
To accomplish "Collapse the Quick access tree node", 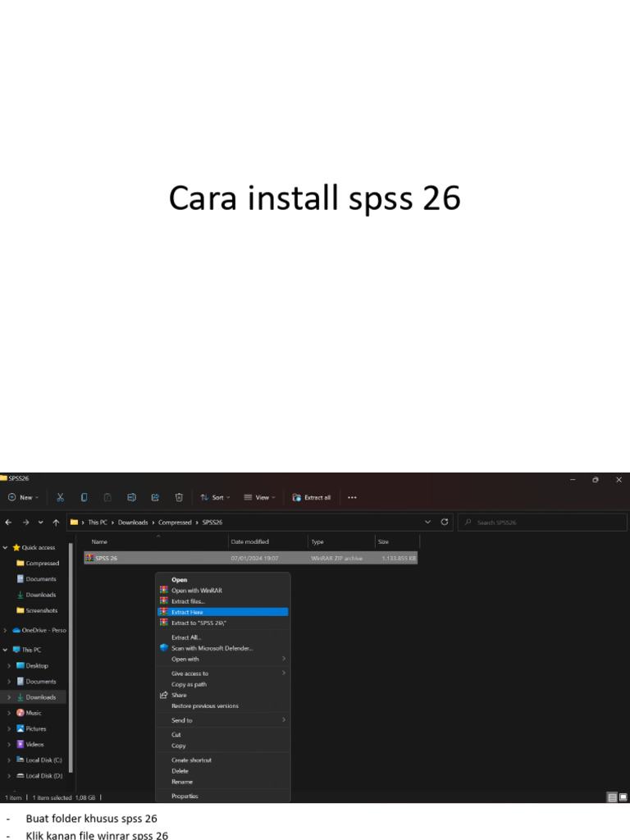I will (x=6, y=547).
